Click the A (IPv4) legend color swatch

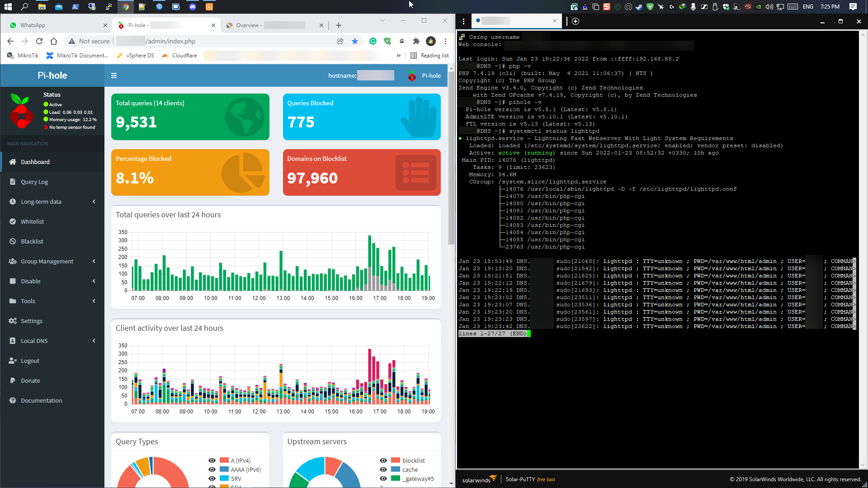[224, 460]
